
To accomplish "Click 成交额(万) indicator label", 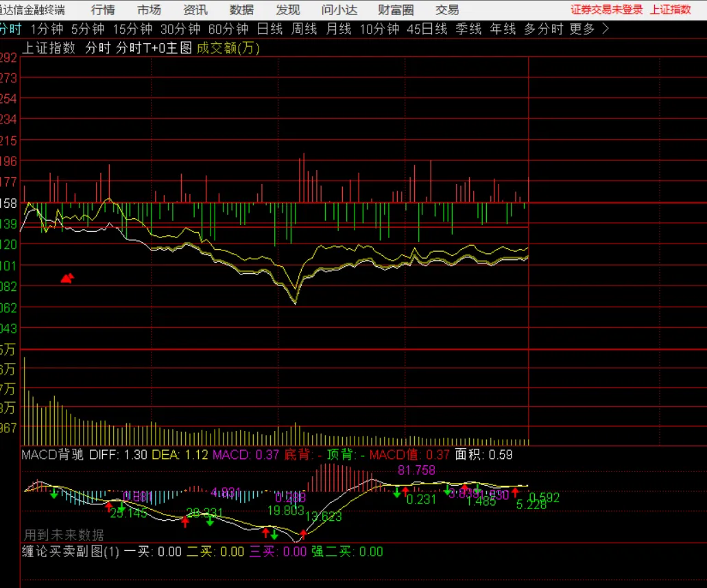I will [228, 48].
